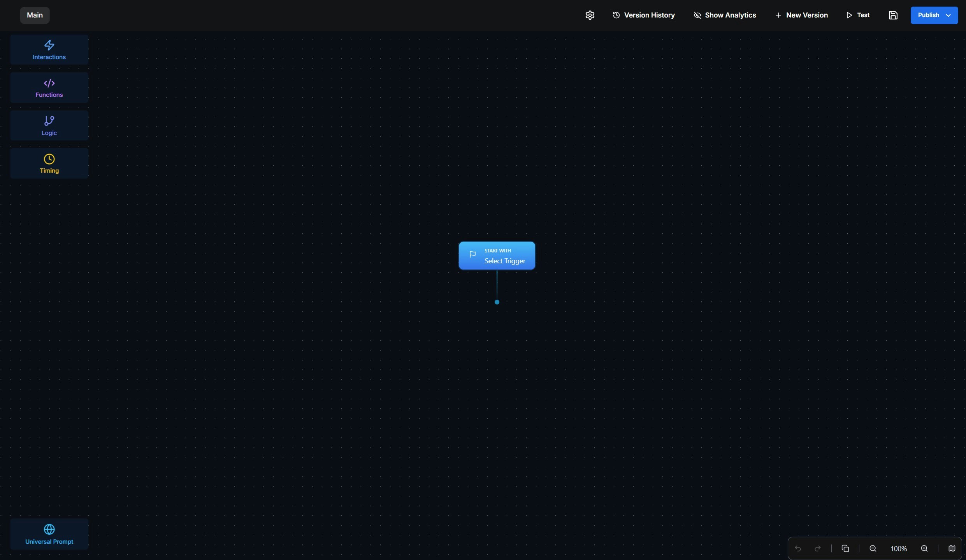
Task: Click the Test play toggle
Action: (x=850, y=15)
